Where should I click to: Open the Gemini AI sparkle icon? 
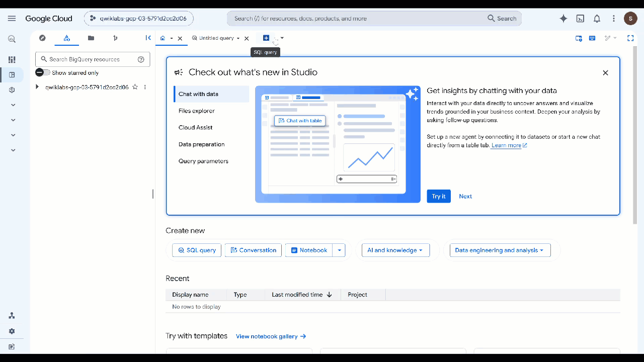pos(563,19)
